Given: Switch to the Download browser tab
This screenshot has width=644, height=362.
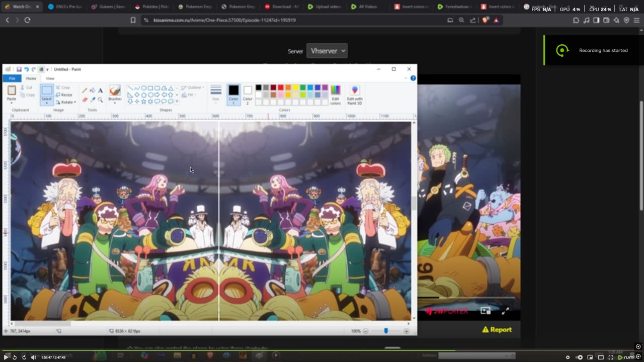Looking at the screenshot, I should 283,7.
